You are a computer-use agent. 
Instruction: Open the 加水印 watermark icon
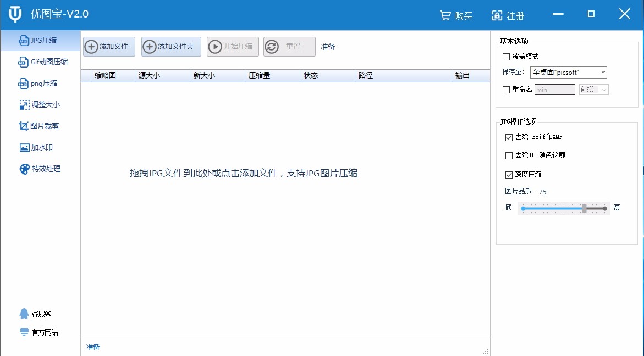click(x=25, y=148)
